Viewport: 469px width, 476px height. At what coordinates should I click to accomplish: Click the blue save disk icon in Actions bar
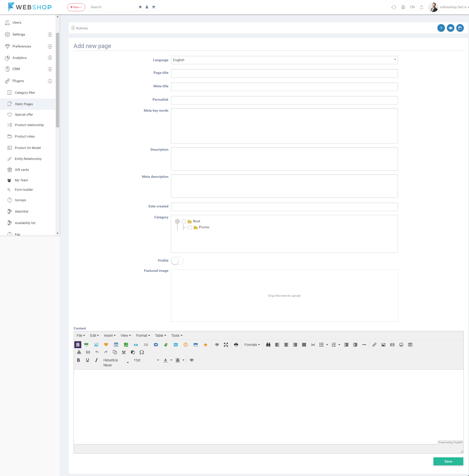tap(460, 28)
